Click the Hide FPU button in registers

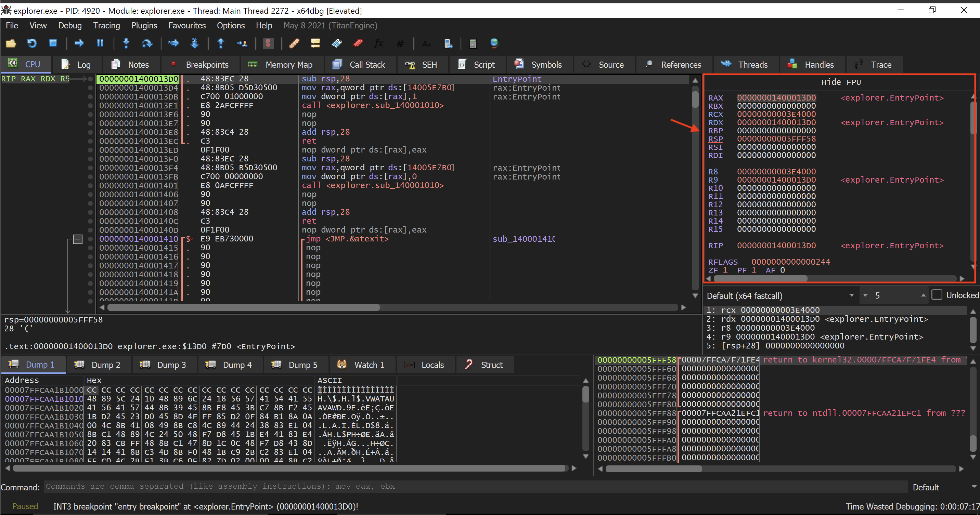(x=841, y=82)
